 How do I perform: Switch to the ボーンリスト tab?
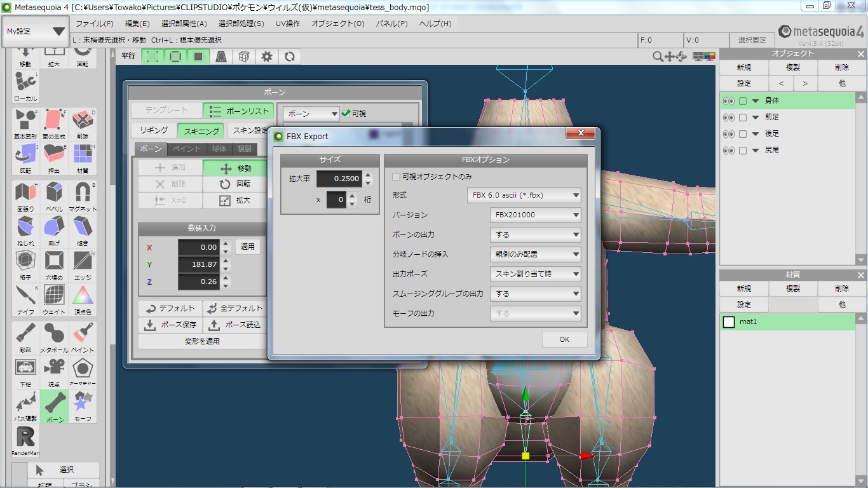(x=239, y=111)
